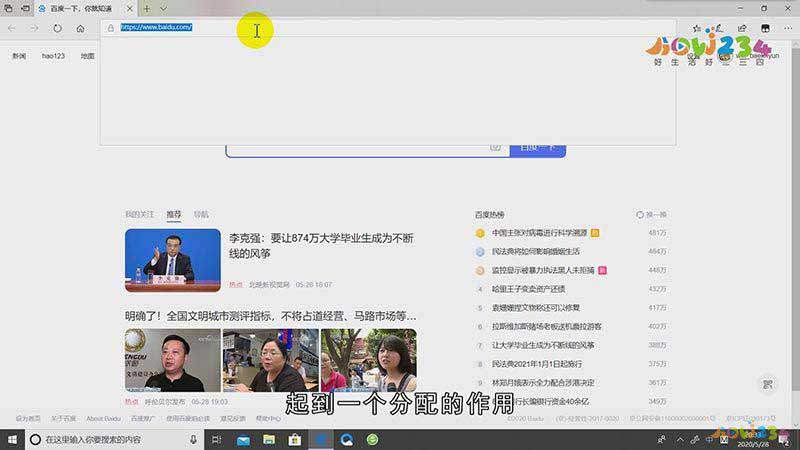Open the Windows Start menu
This screenshot has width=800, height=450.
(x=12, y=439)
